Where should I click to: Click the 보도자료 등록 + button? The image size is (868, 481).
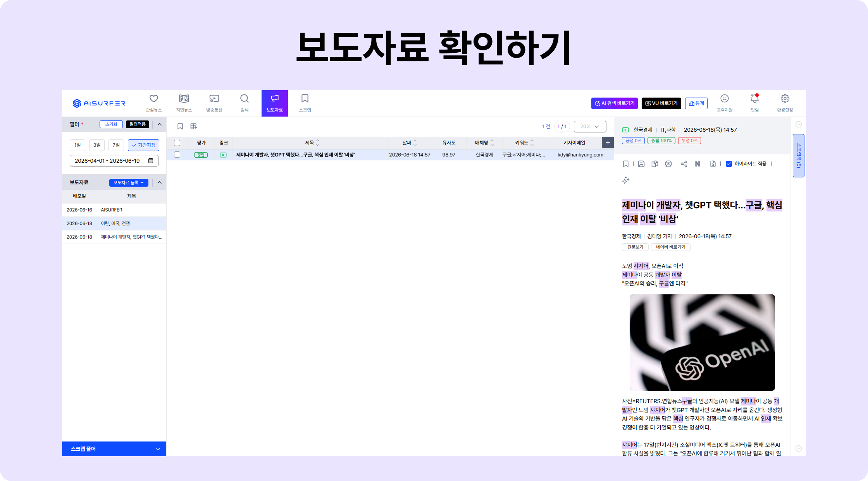tap(129, 183)
